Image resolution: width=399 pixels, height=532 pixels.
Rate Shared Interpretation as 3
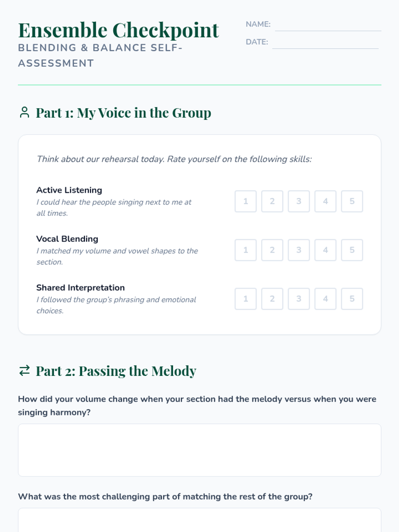point(299,299)
